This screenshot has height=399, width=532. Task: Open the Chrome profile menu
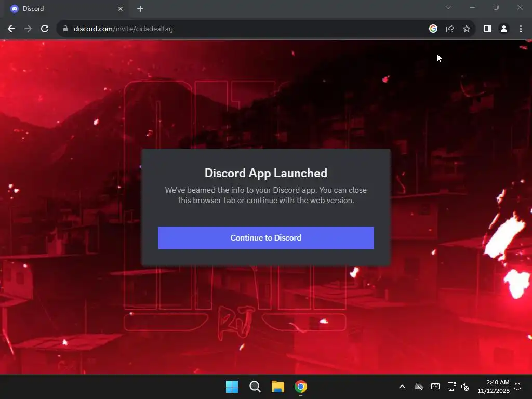click(x=504, y=29)
